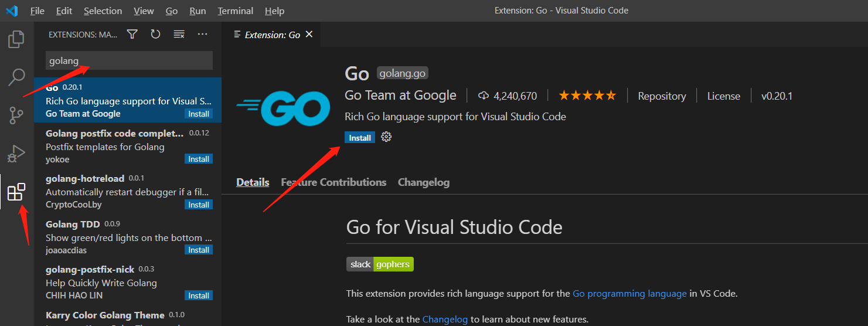Install the golang-hotreload extension
Image resolution: width=868 pixels, height=326 pixels.
pos(199,205)
